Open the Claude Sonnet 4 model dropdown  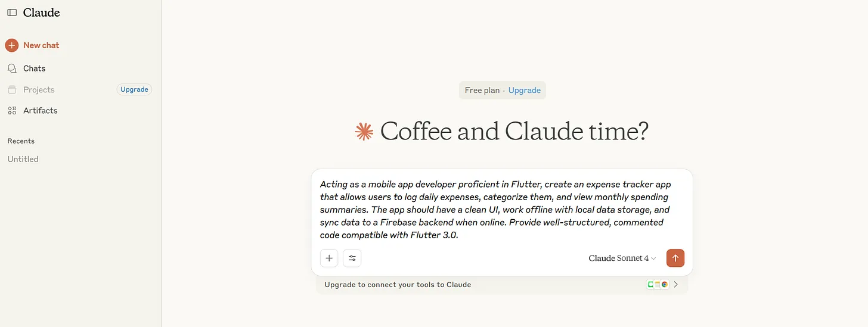click(x=622, y=258)
